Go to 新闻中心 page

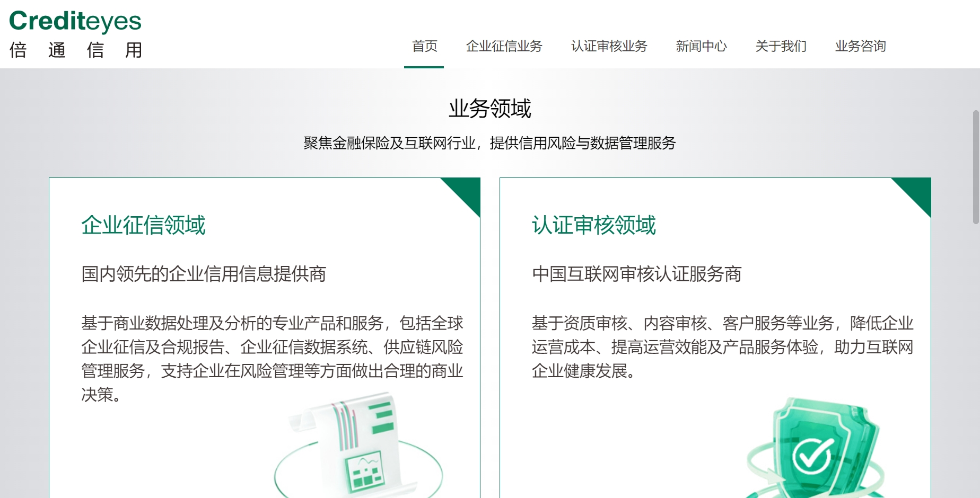701,47
